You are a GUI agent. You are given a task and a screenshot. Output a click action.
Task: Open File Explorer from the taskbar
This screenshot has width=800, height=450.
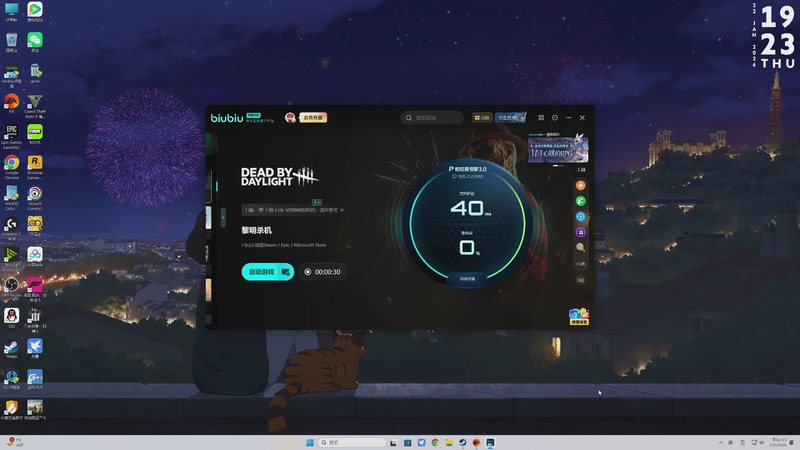(448, 442)
